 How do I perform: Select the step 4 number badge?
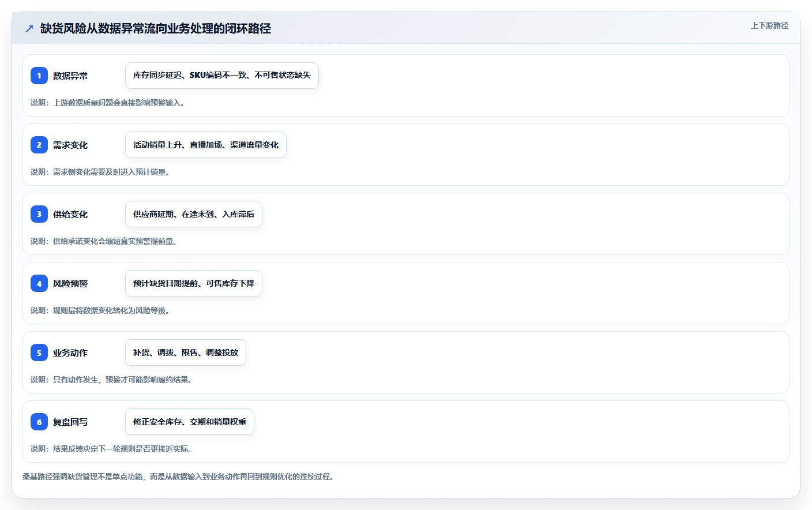coord(39,283)
